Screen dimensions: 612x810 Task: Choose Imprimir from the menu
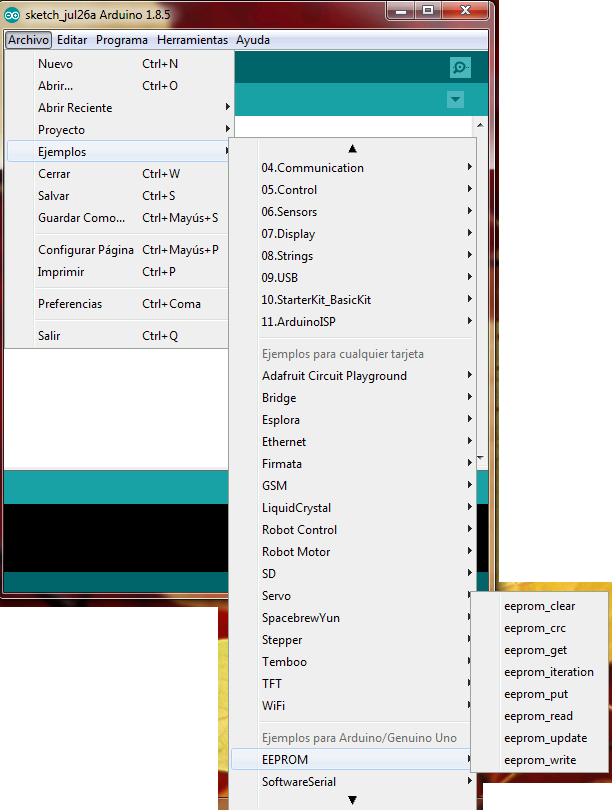[118, 272]
